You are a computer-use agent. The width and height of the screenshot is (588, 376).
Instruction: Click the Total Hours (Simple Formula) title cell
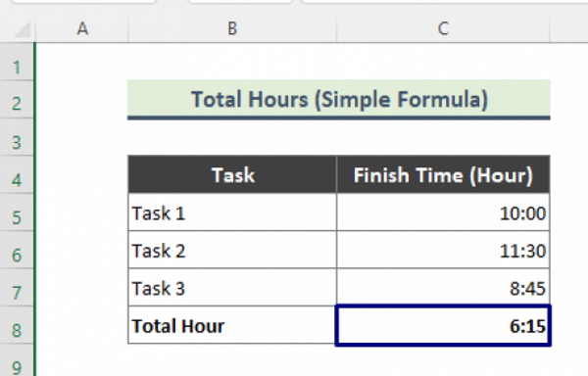tap(339, 99)
